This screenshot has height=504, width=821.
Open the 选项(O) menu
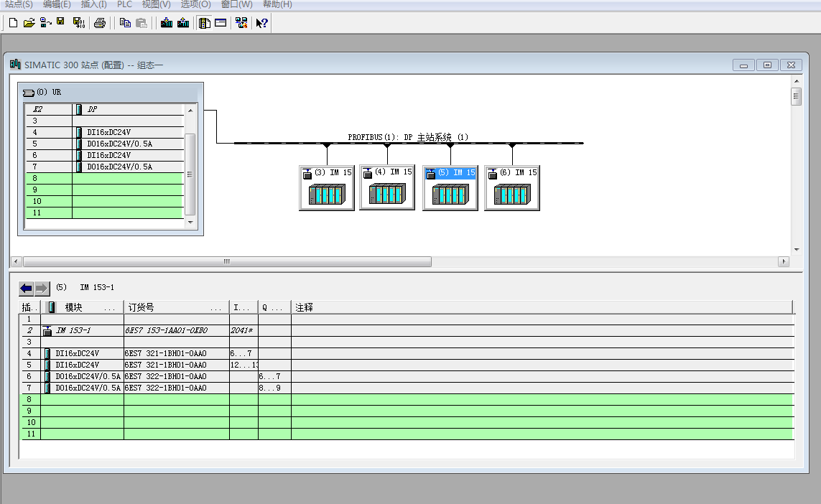(196, 4)
